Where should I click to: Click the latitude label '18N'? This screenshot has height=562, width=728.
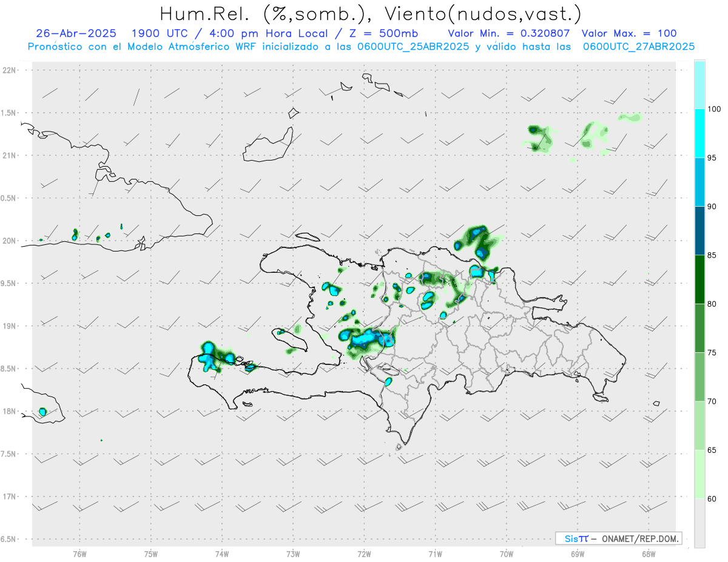(9, 411)
